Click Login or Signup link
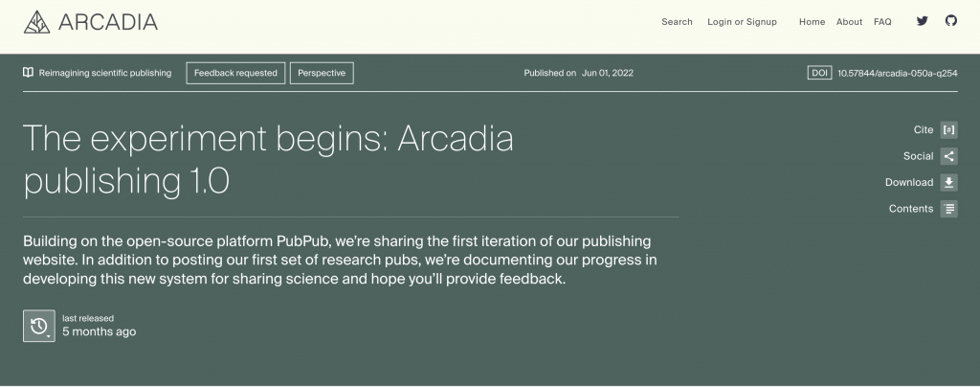The height and width of the screenshot is (387, 980). pyautogui.click(x=742, y=22)
